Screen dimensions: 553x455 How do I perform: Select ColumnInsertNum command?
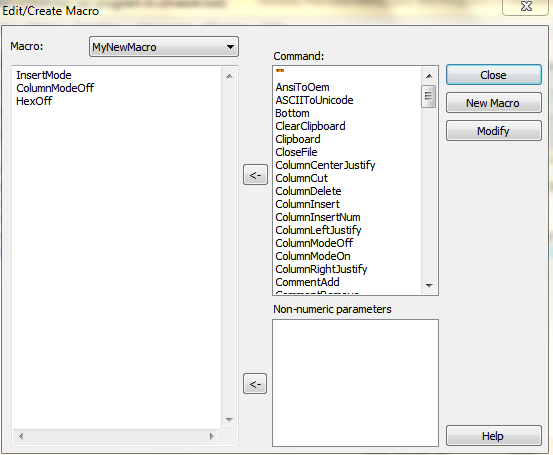pyautogui.click(x=318, y=217)
